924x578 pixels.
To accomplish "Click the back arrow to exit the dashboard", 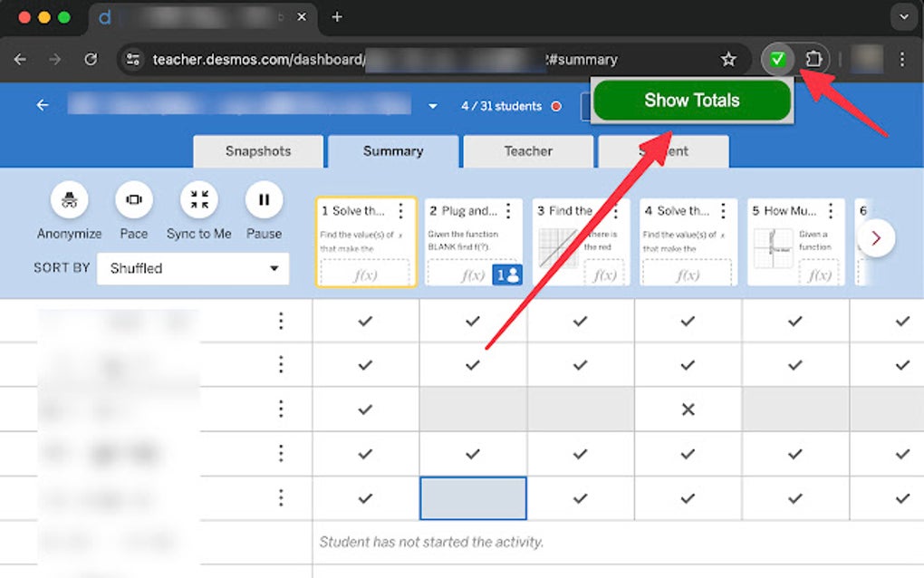I will point(42,104).
